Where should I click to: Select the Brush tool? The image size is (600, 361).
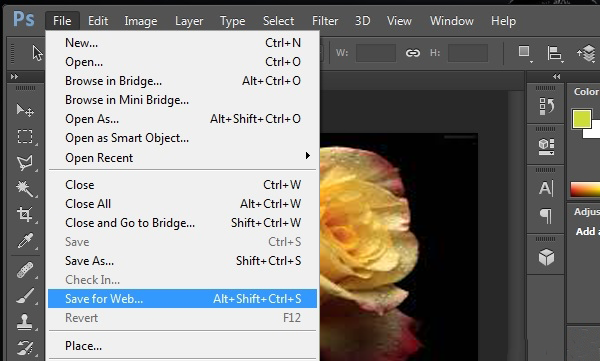click(x=25, y=296)
